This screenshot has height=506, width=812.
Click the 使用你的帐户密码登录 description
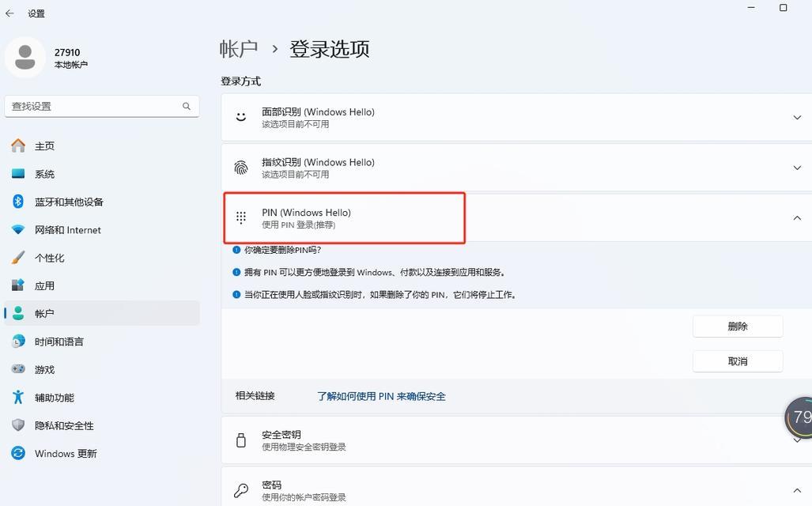pos(304,497)
